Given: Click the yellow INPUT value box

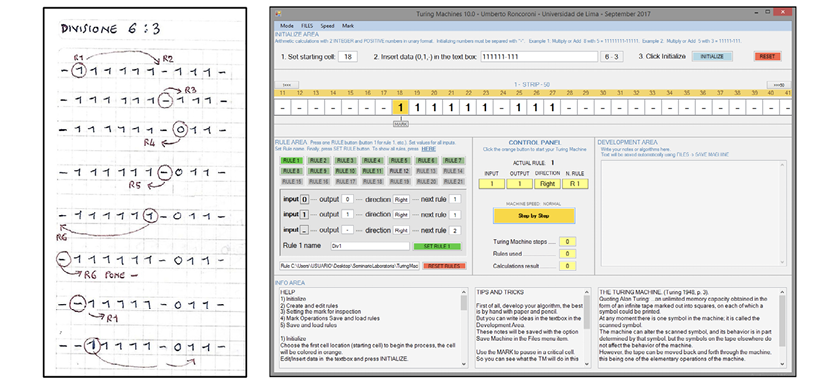Looking at the screenshot, I should click(492, 184).
